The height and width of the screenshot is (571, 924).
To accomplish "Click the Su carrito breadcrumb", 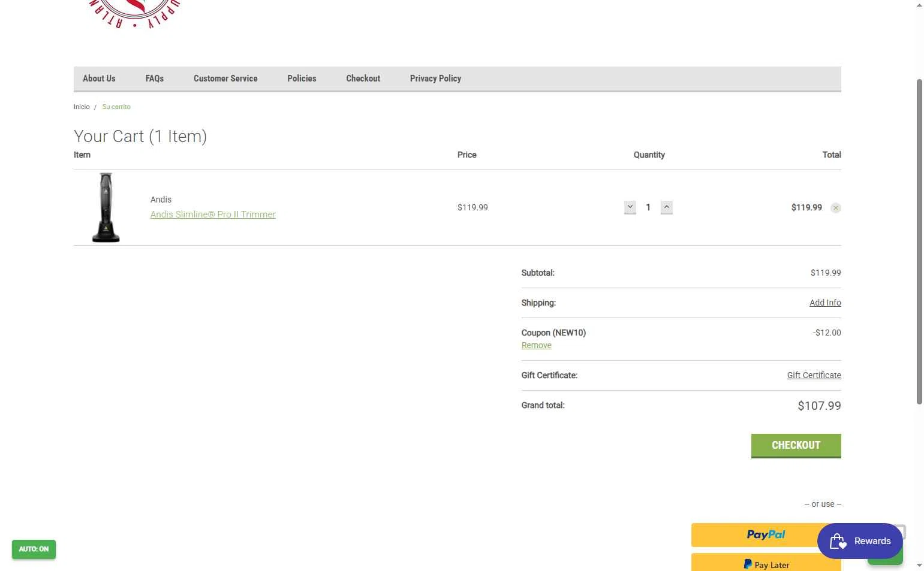I will tap(116, 107).
